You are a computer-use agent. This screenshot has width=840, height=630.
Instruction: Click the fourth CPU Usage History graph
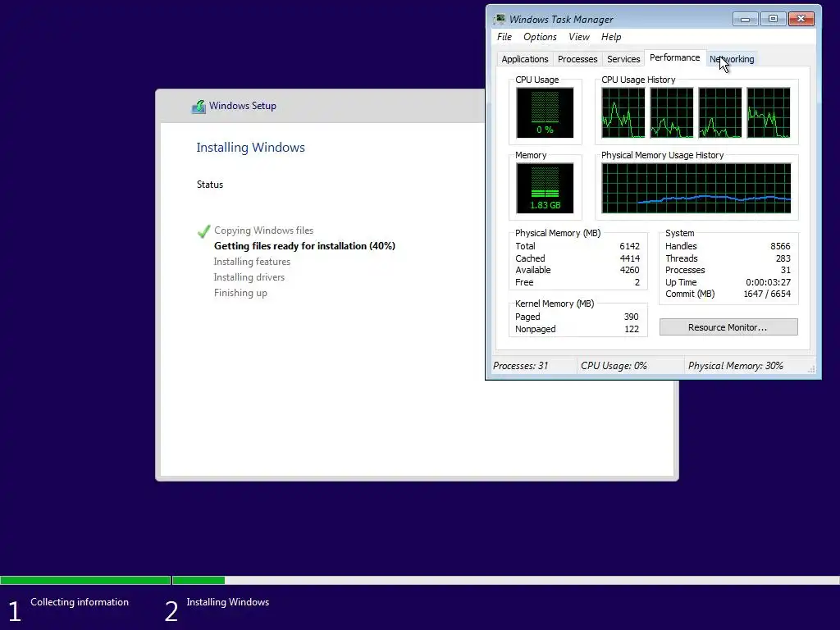[x=768, y=113]
